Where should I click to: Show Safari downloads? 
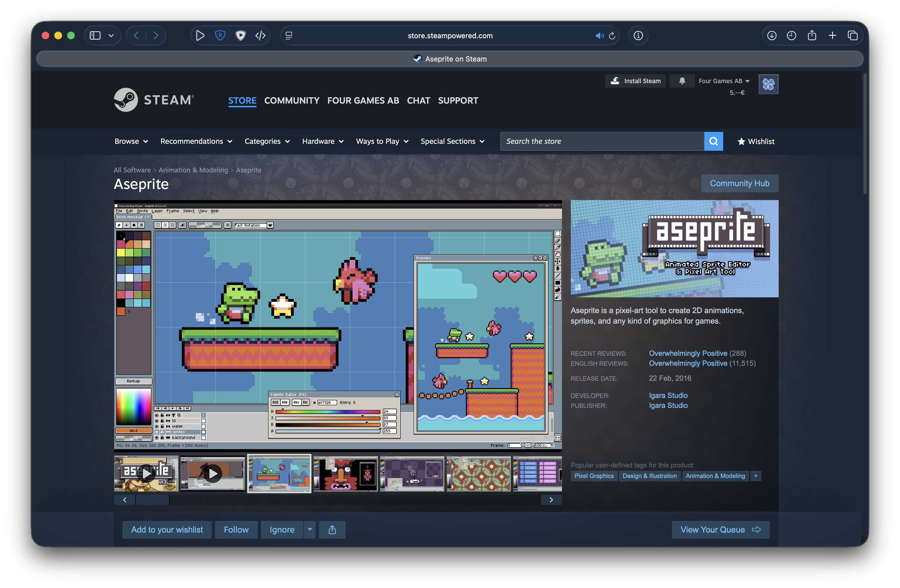tap(772, 35)
